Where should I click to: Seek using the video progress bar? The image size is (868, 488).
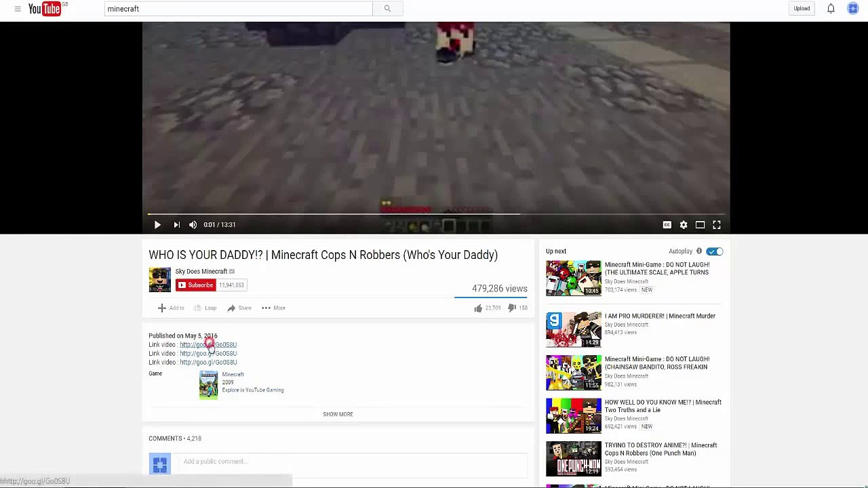pyautogui.click(x=436, y=214)
